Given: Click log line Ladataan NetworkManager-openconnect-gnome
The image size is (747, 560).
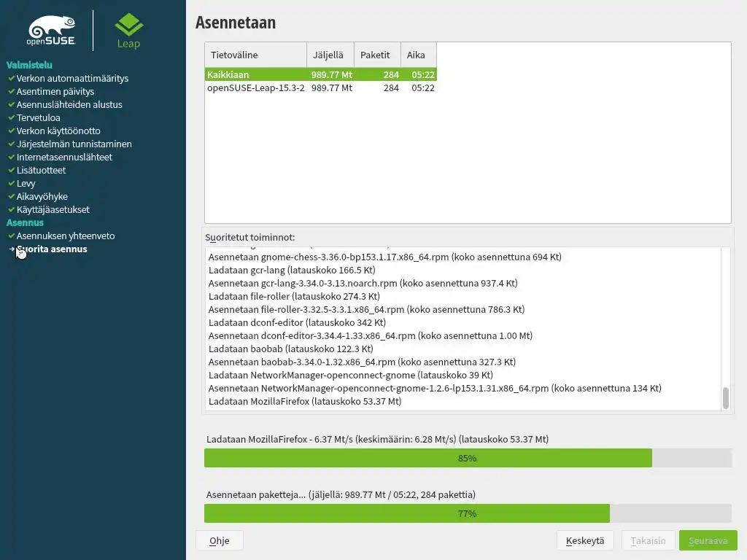Looking at the screenshot, I should tap(351, 376).
